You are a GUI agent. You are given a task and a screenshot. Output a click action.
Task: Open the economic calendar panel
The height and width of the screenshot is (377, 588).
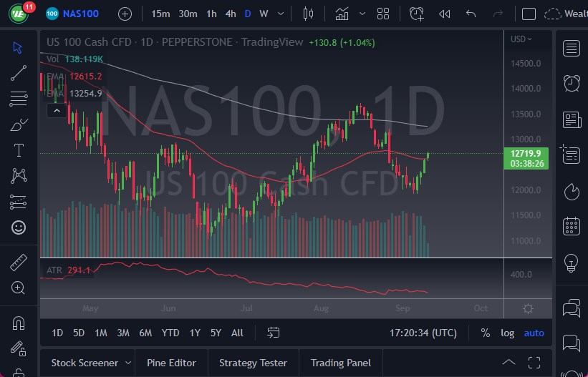pyautogui.click(x=572, y=226)
